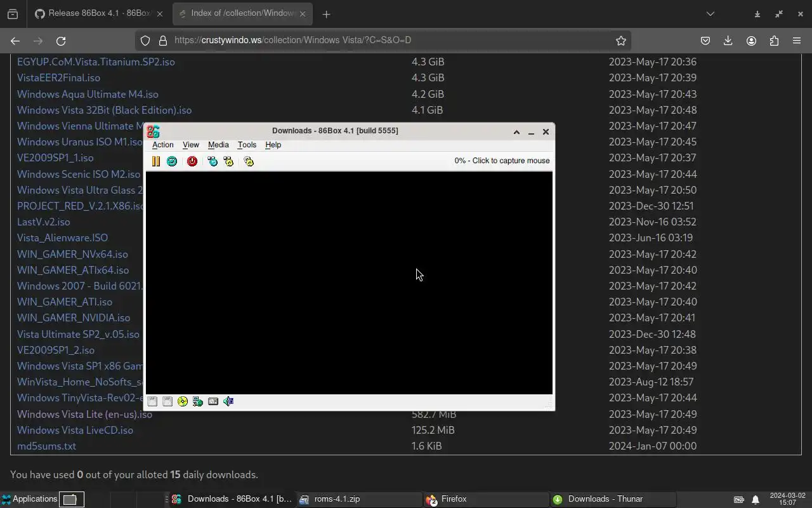Open WIN_GAMER_NVx64.iso link

tap(72, 254)
